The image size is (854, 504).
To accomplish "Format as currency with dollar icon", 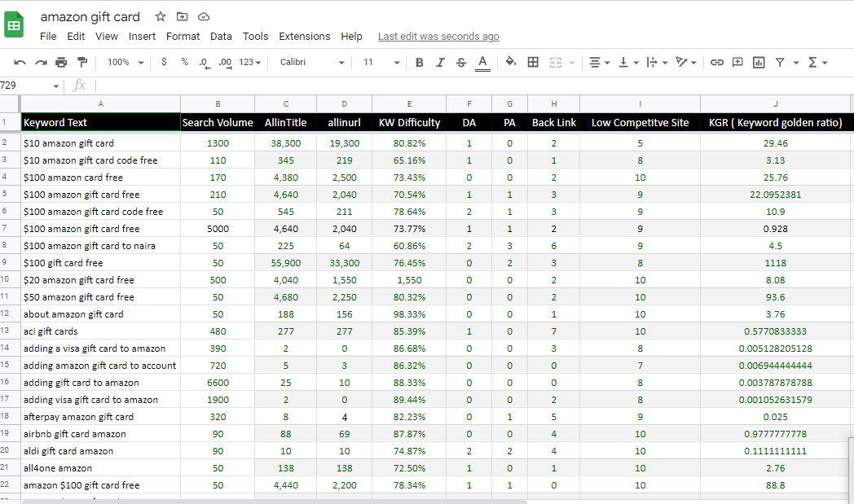I will (164, 62).
